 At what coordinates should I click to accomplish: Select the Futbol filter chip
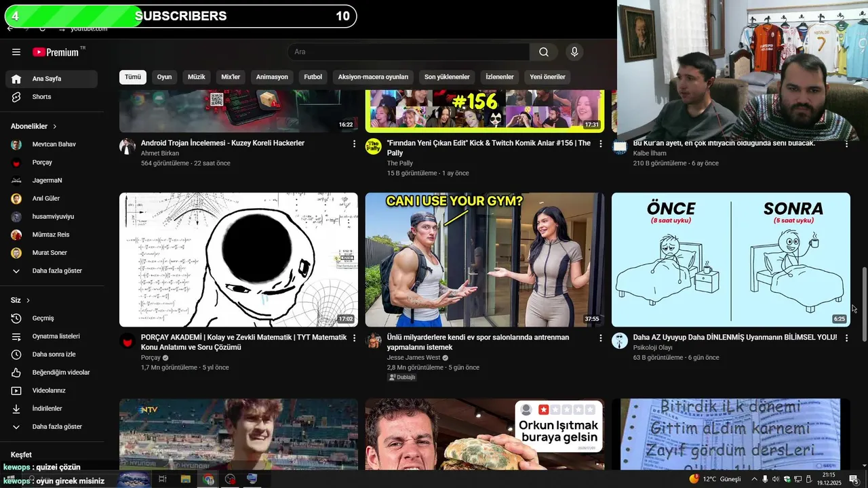coord(313,77)
